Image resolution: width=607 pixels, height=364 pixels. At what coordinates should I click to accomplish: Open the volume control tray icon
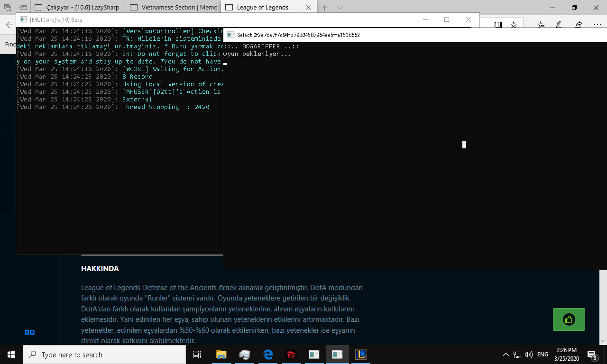coord(529,355)
